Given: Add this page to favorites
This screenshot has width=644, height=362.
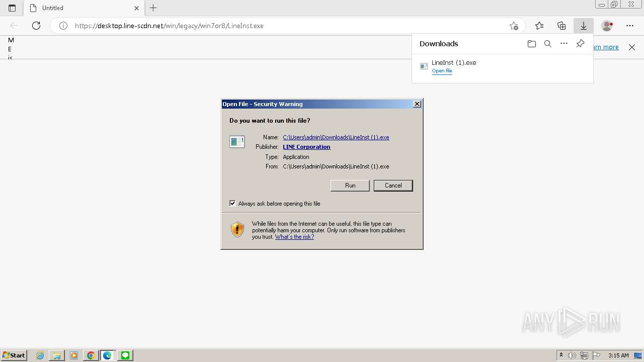Looking at the screenshot, I should tap(514, 26).
